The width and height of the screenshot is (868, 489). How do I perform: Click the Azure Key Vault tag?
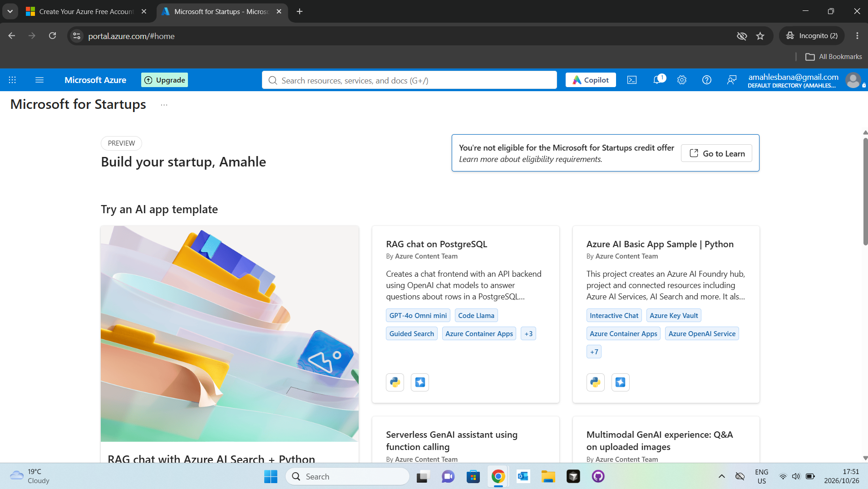(674, 316)
